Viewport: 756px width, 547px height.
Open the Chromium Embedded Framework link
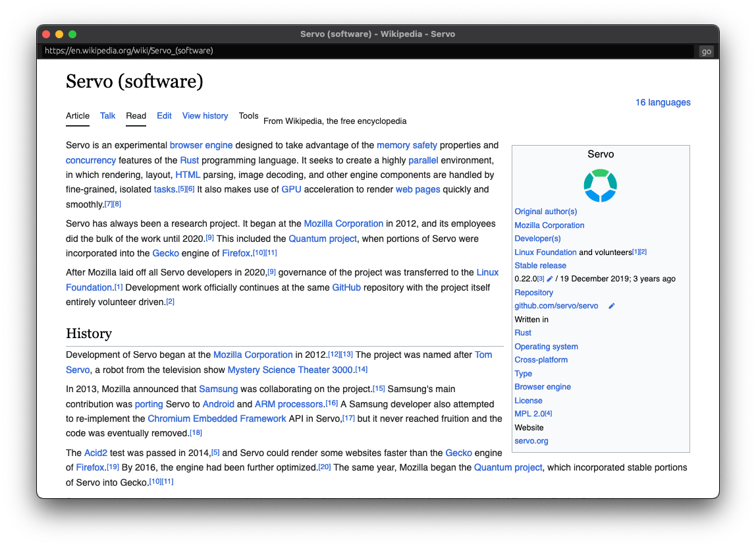(217, 418)
